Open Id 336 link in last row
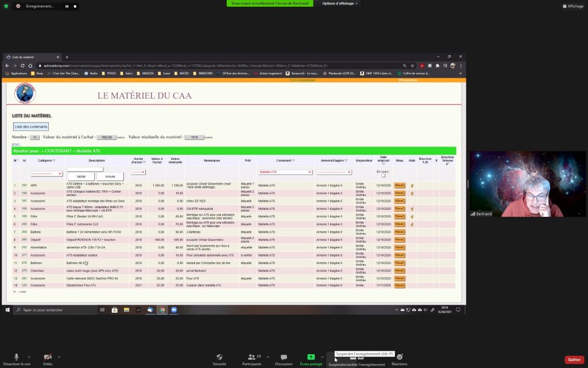Screen dimensions: 588x368 [24, 285]
